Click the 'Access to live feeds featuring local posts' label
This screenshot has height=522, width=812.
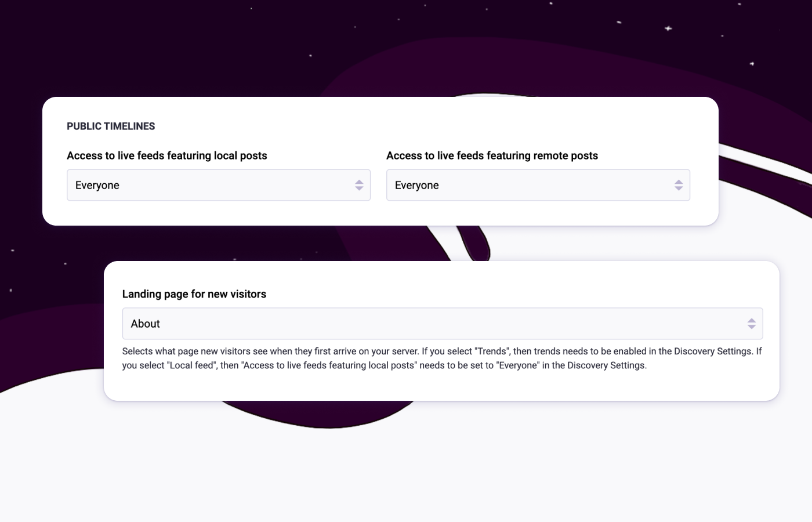click(167, 155)
